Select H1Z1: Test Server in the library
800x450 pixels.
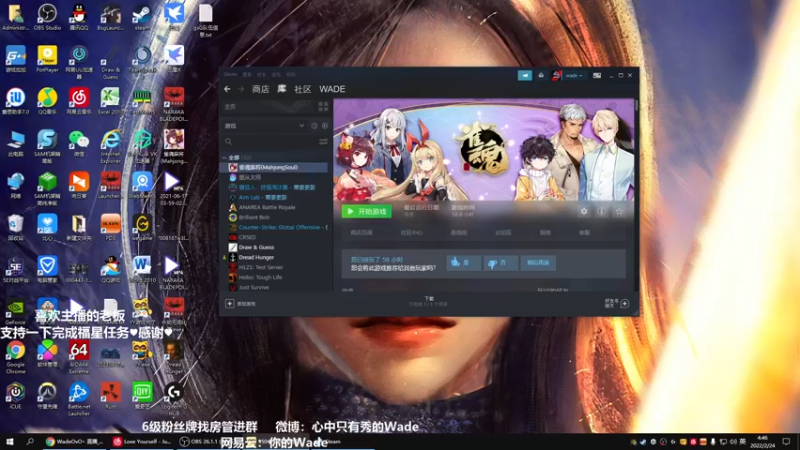tap(276, 267)
